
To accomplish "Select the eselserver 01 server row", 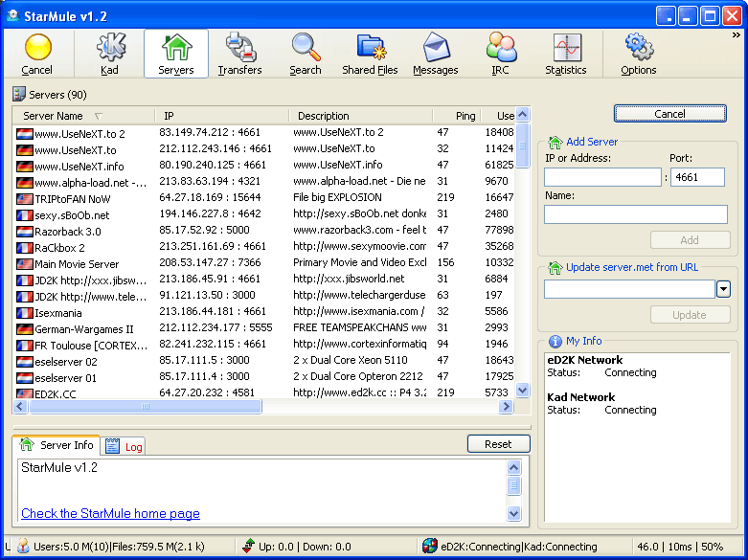I will click(x=264, y=377).
